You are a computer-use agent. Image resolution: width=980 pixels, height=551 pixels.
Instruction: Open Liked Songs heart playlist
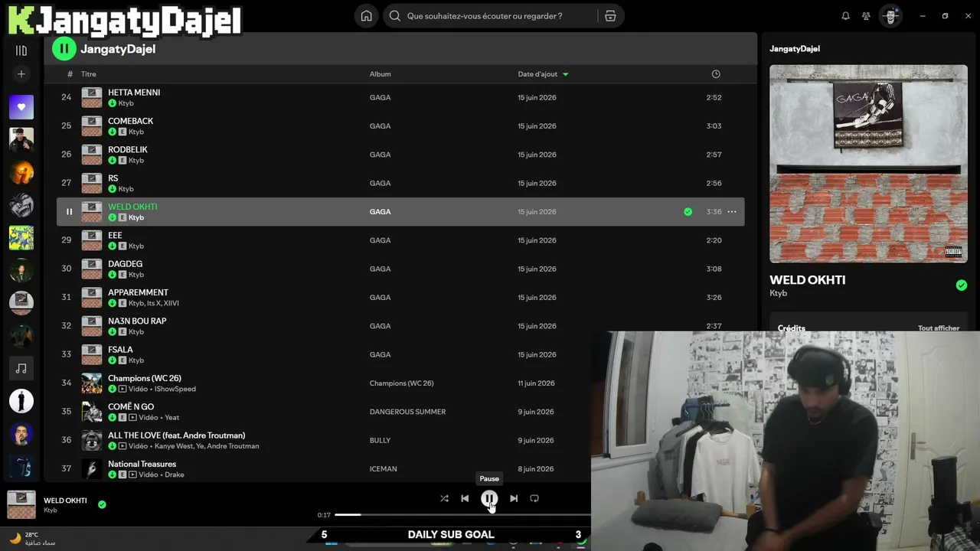tap(21, 107)
